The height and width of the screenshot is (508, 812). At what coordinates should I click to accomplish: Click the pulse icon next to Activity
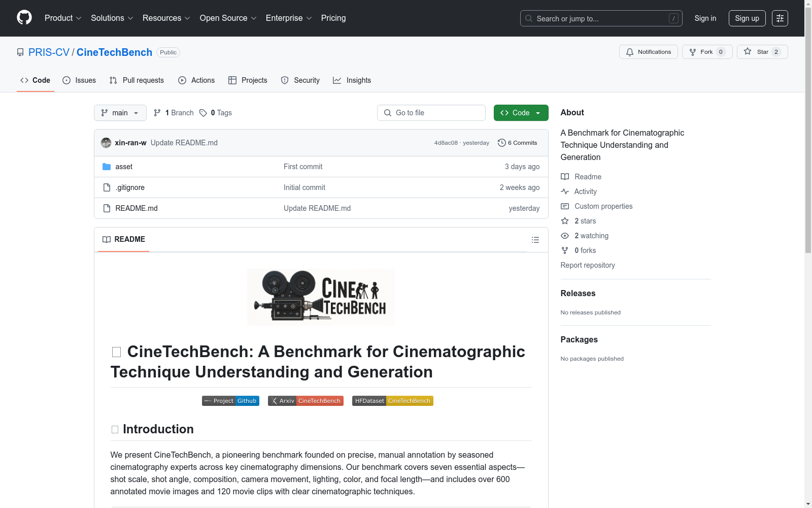565,192
